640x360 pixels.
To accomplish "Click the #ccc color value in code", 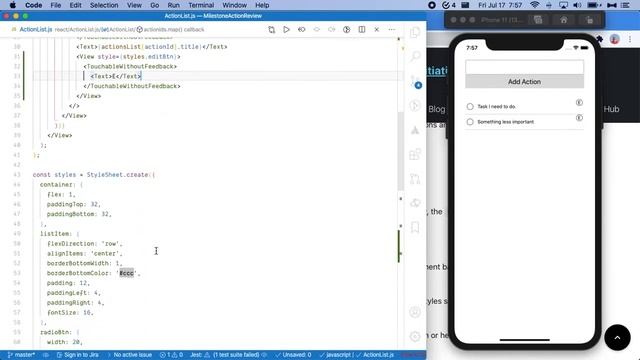I will pos(127,273).
